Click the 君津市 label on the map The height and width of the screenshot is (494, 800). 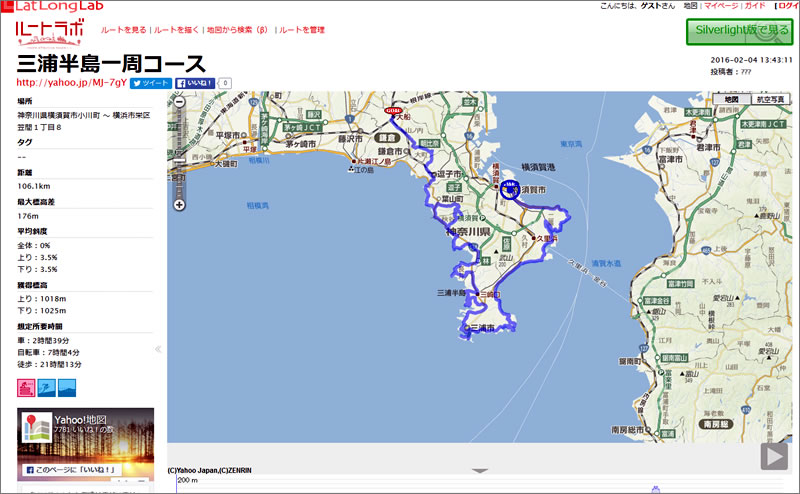click(708, 147)
